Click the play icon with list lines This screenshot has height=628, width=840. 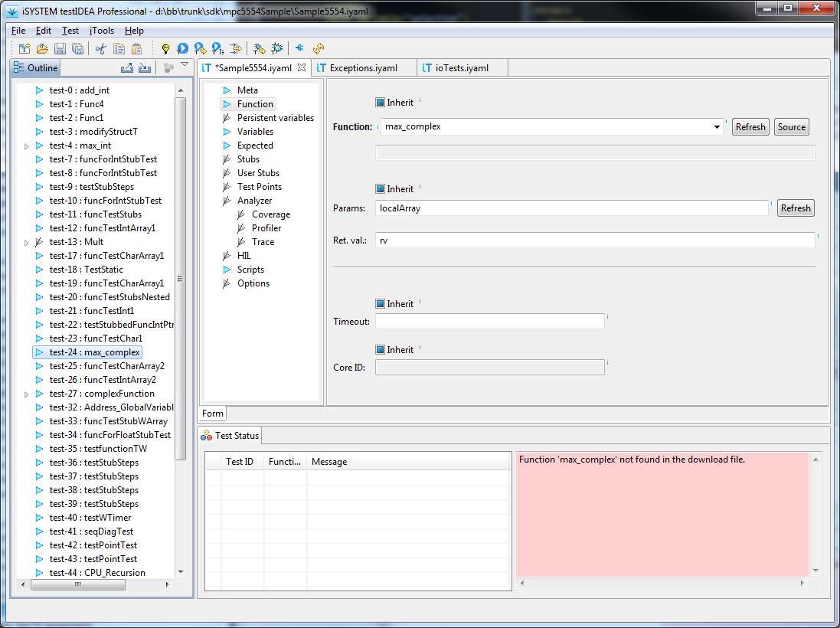click(x=217, y=49)
